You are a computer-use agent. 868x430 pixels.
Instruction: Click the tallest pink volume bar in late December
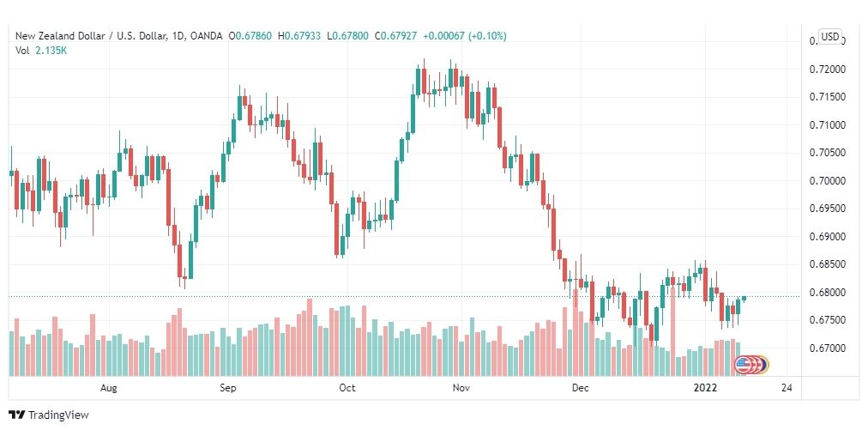673,330
